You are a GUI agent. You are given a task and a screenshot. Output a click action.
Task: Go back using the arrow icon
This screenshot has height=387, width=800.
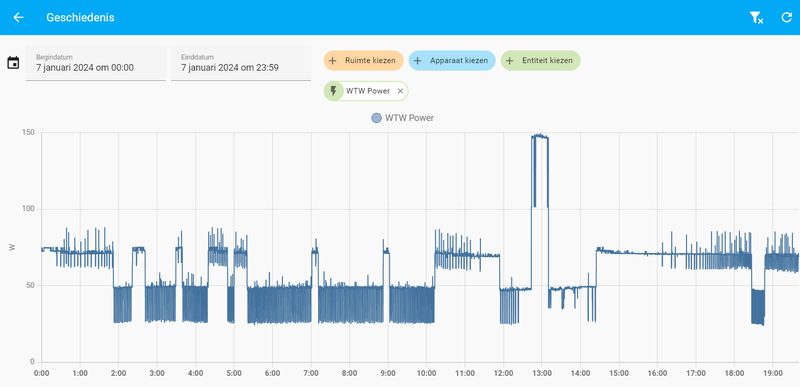(18, 17)
